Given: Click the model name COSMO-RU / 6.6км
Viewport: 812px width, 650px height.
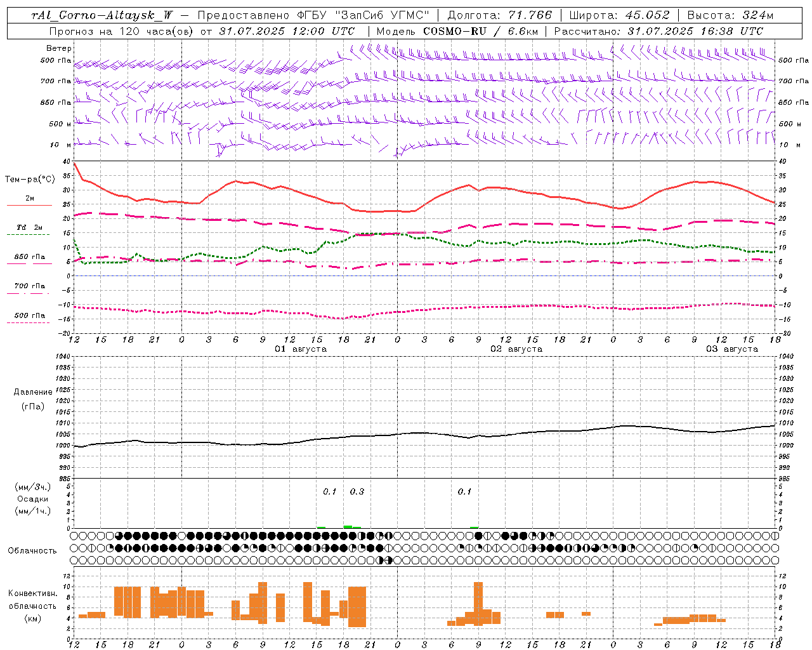Looking at the screenshot, I should tap(481, 31).
